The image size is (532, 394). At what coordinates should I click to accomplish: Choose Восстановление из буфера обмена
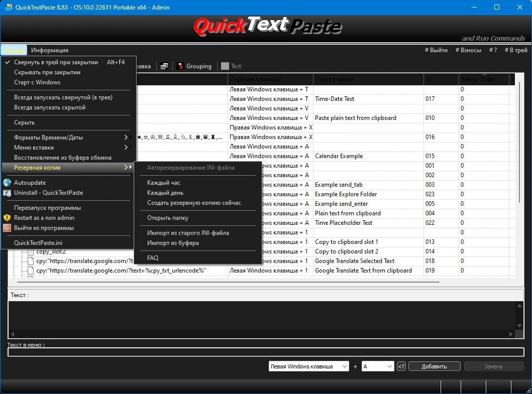[x=68, y=158]
